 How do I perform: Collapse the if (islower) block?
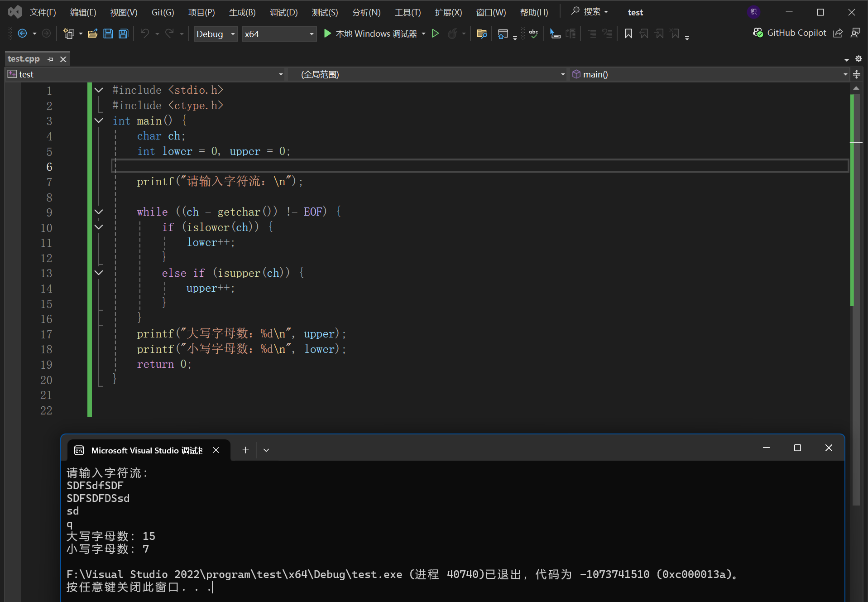(x=99, y=227)
